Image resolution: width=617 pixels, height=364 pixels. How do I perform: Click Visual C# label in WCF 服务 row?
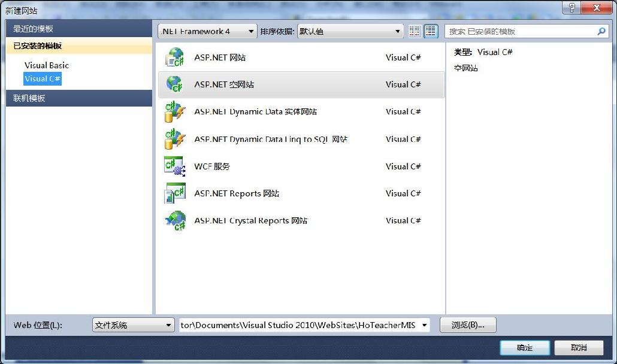click(403, 166)
